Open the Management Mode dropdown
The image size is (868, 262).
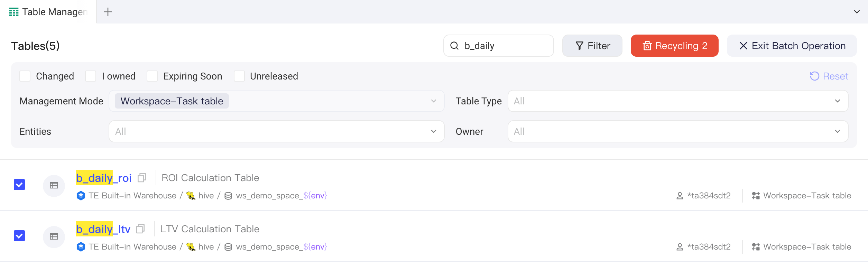tap(277, 101)
